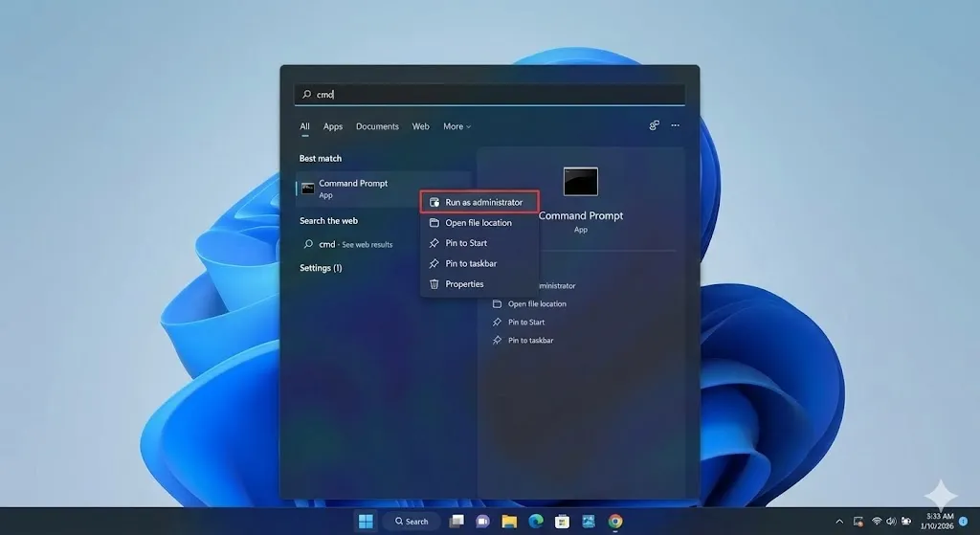980x535 pixels.
Task: Switch to the Documents search tab
Action: coord(377,126)
